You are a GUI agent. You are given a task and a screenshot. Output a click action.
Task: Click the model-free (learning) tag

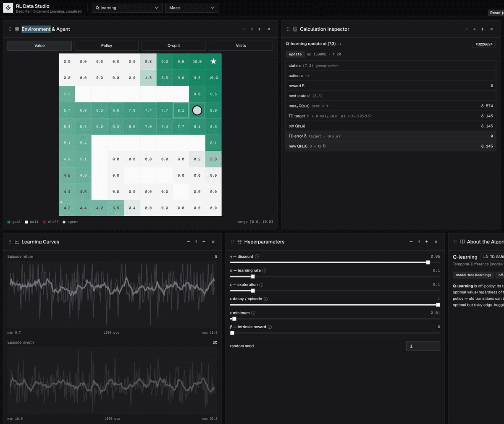tap(473, 275)
